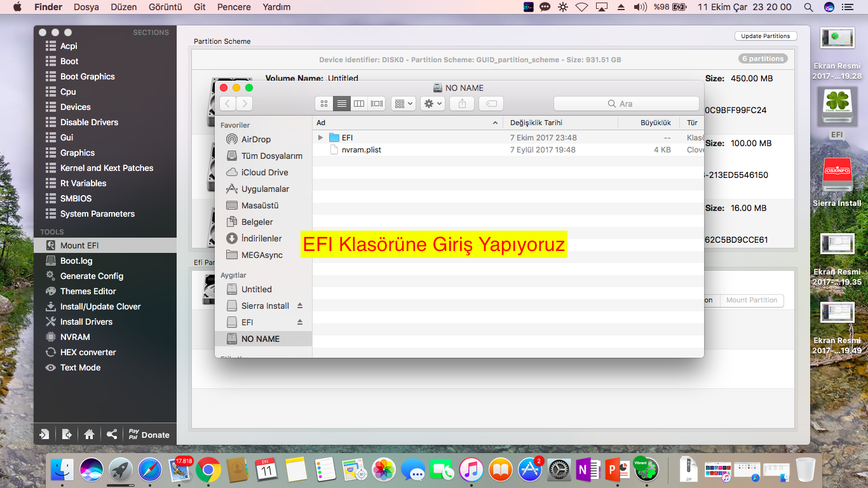Click the share icon in Clover bottom bar
The image size is (868, 488).
pyautogui.click(x=112, y=435)
